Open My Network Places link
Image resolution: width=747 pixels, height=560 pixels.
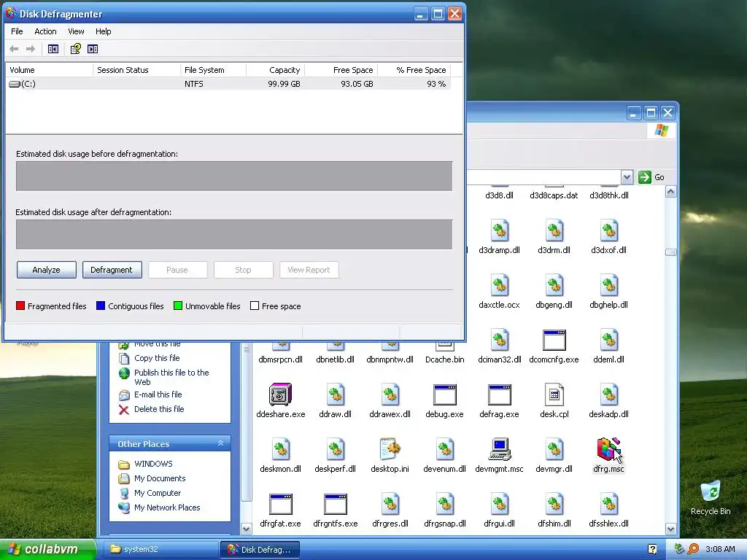[167, 507]
